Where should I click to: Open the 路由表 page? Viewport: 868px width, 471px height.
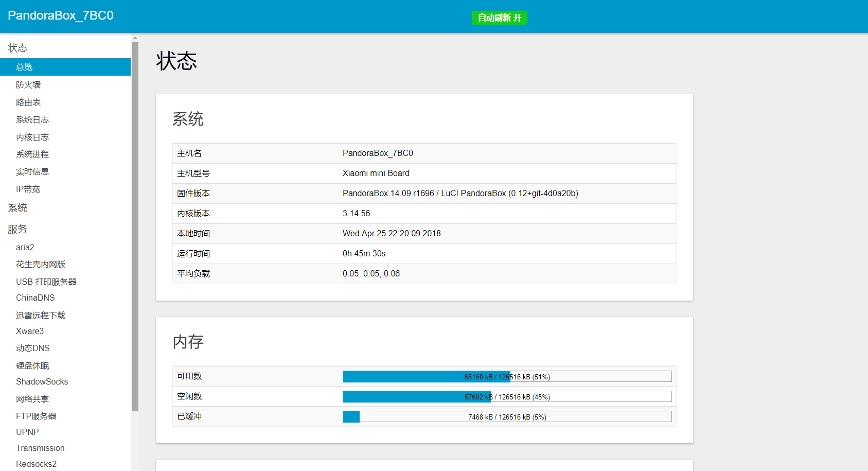click(x=28, y=102)
